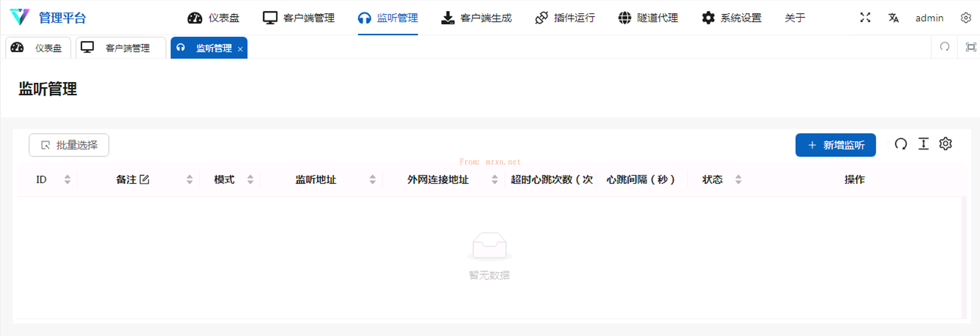Click the edit icon beside 备注
Image resolution: width=980 pixels, height=336 pixels.
tap(145, 179)
